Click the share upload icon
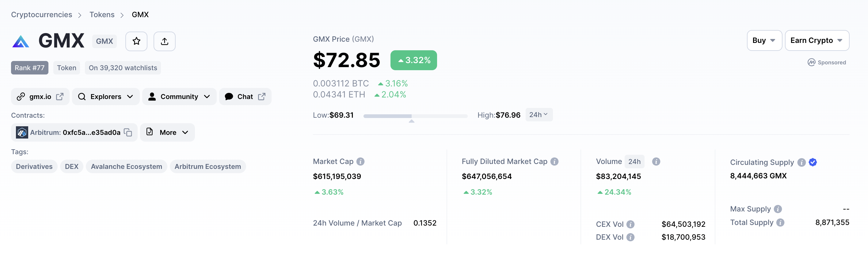 (164, 41)
